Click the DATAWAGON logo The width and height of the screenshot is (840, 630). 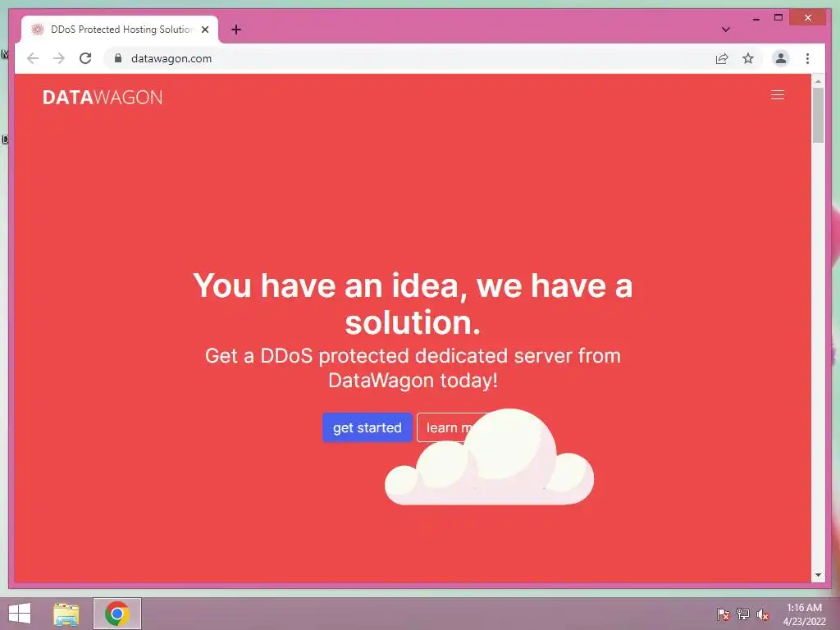click(103, 97)
